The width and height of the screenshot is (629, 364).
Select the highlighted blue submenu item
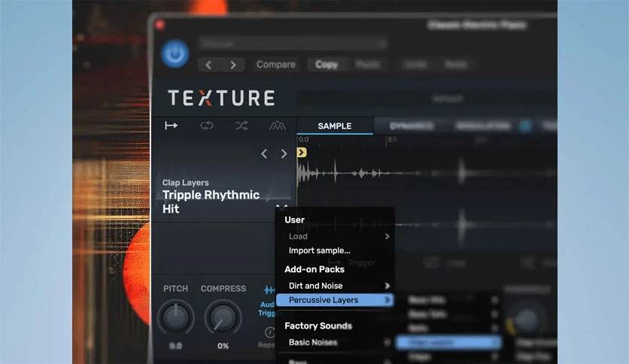pos(448,342)
